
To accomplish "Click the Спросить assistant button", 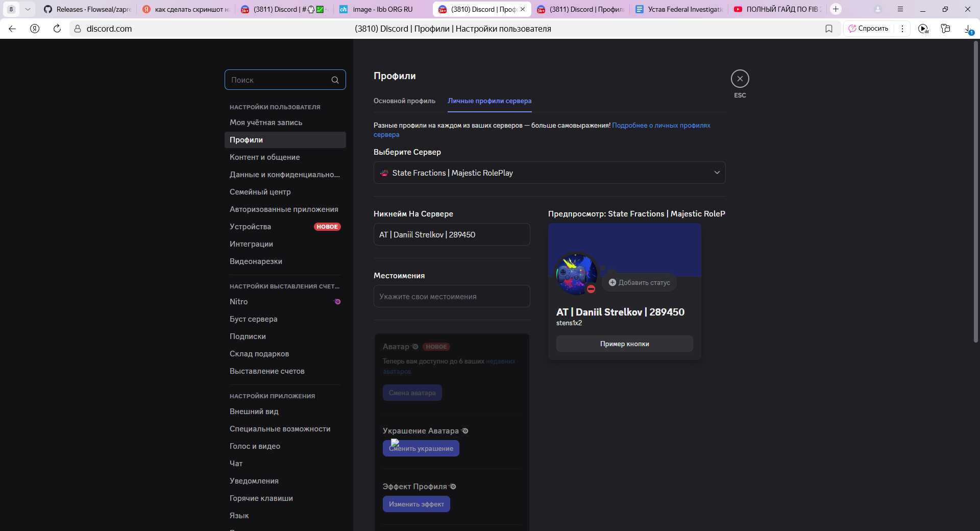I will 868,29.
